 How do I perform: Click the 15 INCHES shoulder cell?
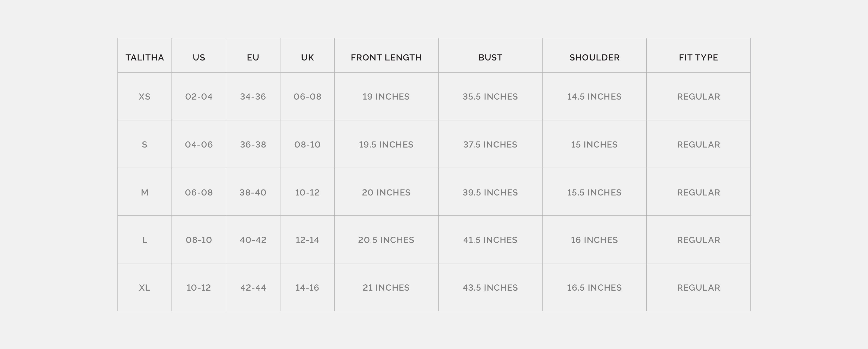click(594, 145)
